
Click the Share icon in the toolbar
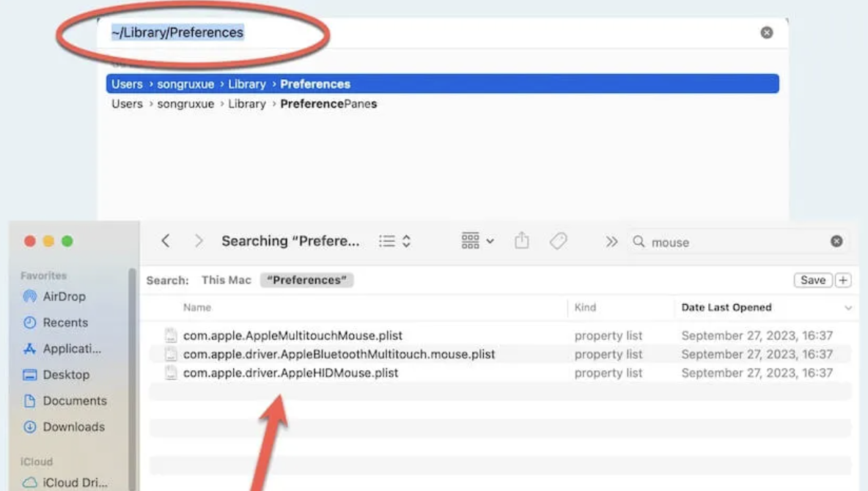(521, 240)
